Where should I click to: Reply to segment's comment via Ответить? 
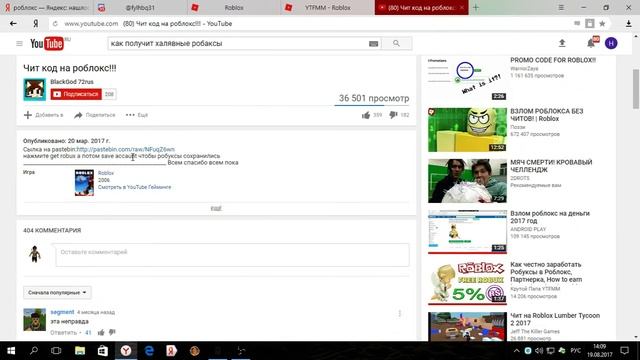63,333
